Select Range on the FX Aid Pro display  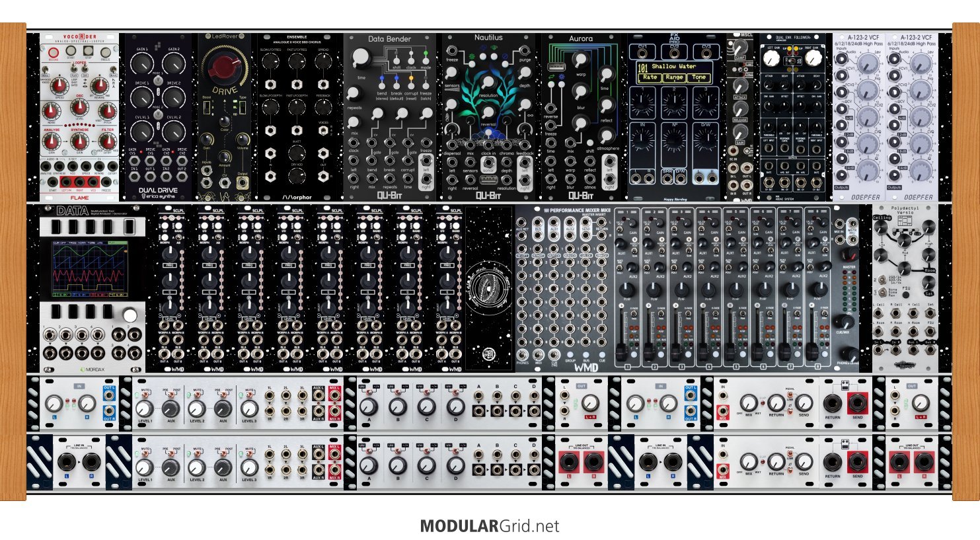(674, 77)
